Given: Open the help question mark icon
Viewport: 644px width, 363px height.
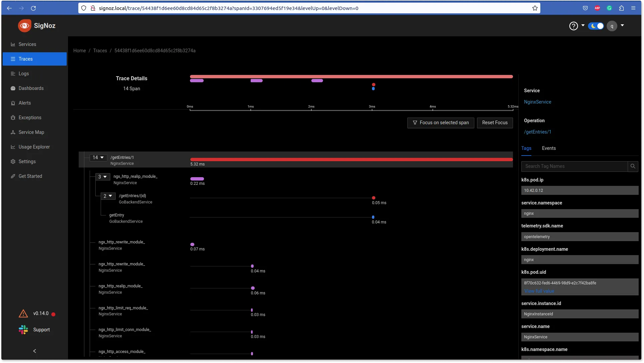Looking at the screenshot, I should pyautogui.click(x=573, y=26).
